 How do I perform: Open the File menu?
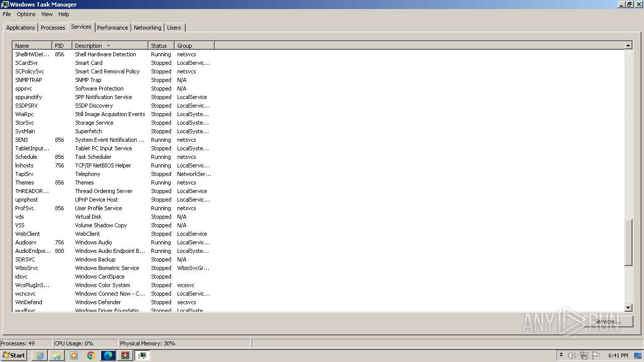tap(7, 14)
